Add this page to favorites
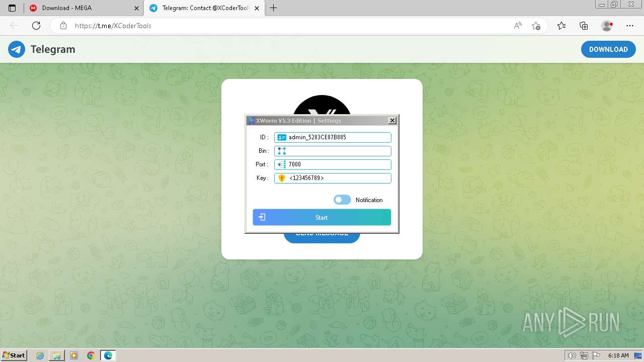The image size is (644, 362). click(x=536, y=26)
